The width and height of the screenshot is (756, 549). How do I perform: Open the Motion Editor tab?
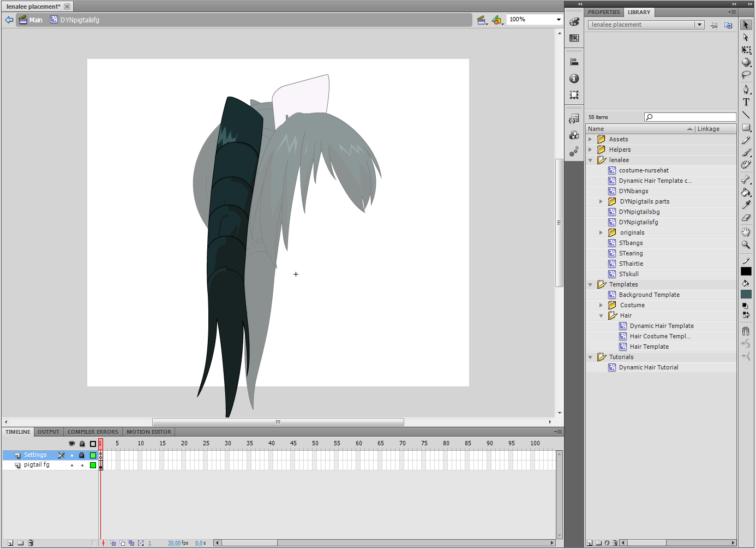click(148, 432)
